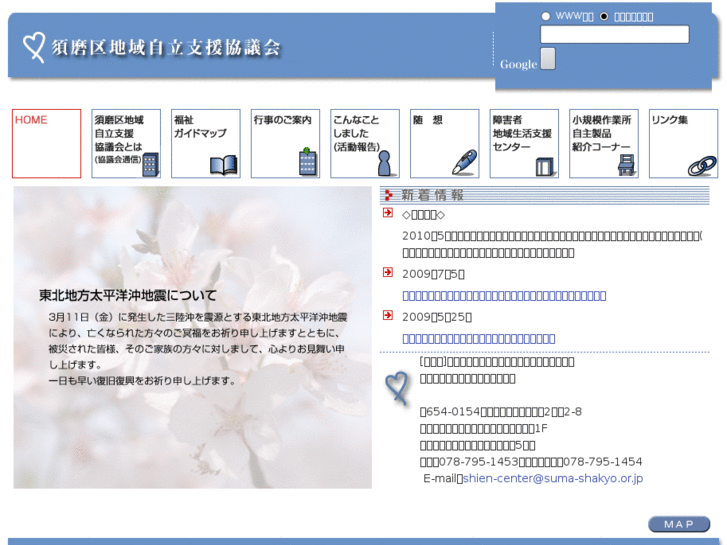Click the shien-center@suma-shakyo.or.jp email link
The width and height of the screenshot is (727, 545).
(x=553, y=478)
